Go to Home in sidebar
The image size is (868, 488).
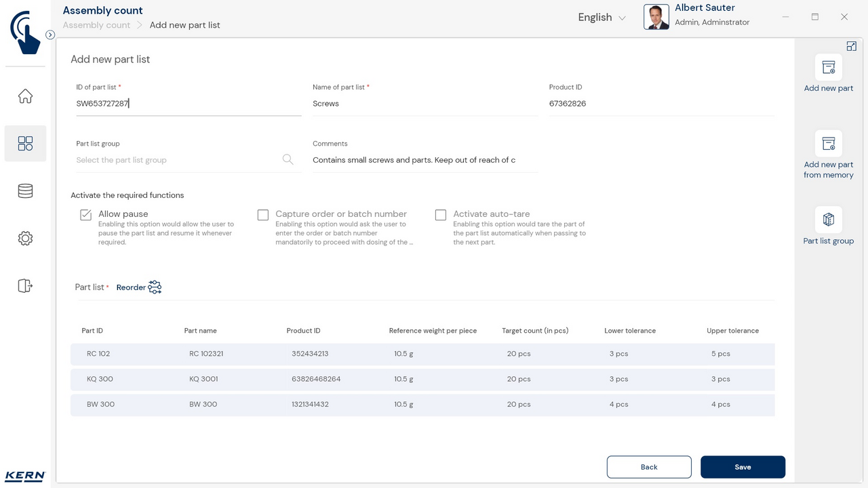pyautogui.click(x=25, y=96)
